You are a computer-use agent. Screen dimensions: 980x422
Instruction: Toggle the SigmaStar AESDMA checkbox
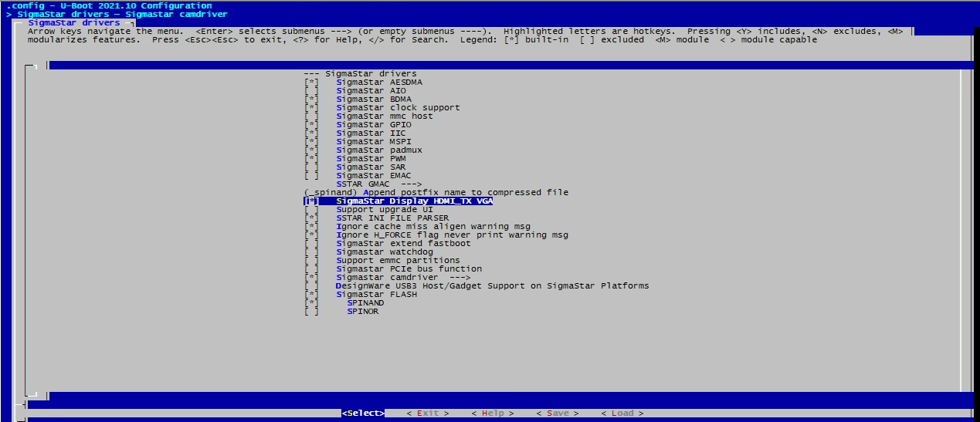coord(311,83)
